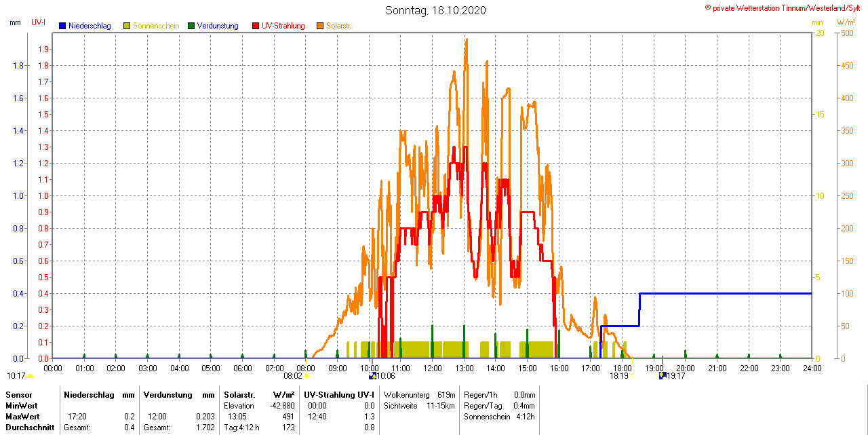Select the UV-Strahlung legend label

[x=283, y=26]
